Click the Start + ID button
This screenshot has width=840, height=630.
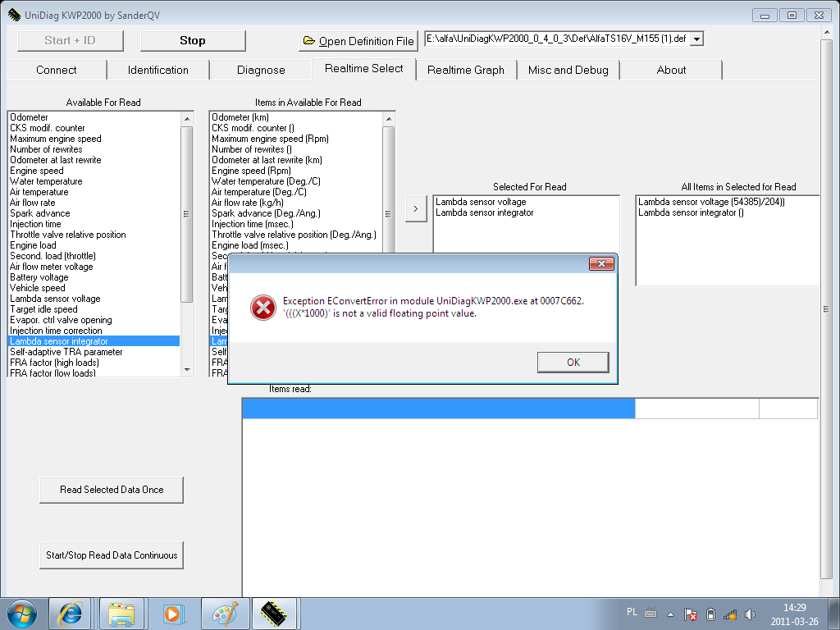[71, 41]
